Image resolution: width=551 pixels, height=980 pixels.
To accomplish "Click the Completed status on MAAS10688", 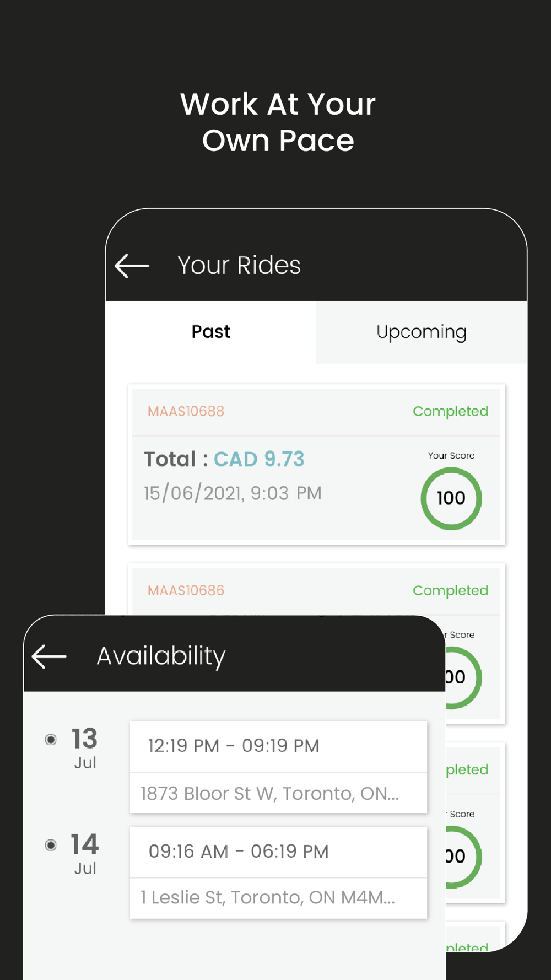I will pyautogui.click(x=450, y=411).
